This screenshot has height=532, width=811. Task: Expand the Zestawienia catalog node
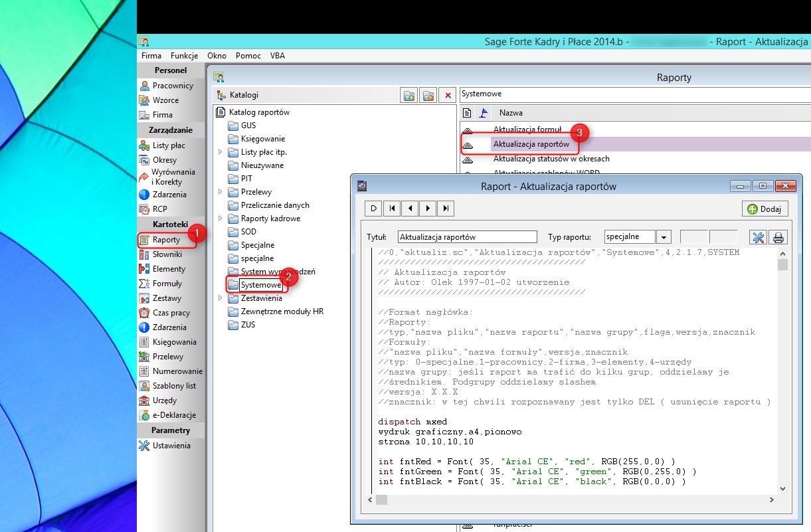pos(221,298)
